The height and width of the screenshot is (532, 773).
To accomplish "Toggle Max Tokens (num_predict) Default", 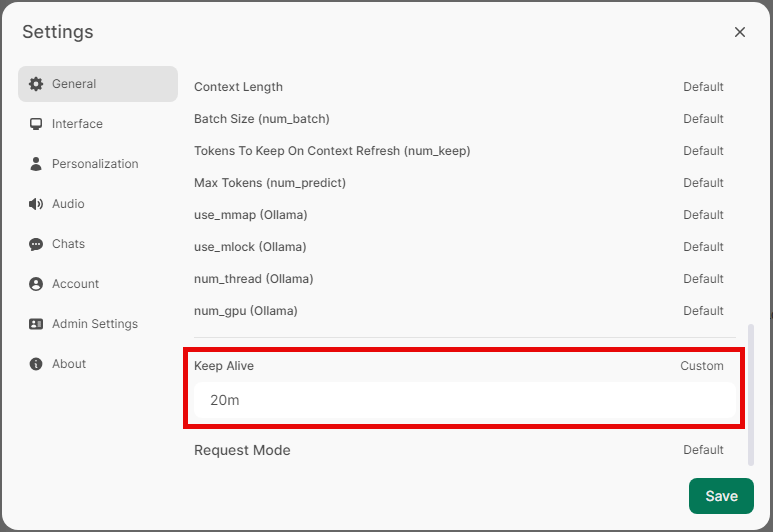I will [703, 183].
